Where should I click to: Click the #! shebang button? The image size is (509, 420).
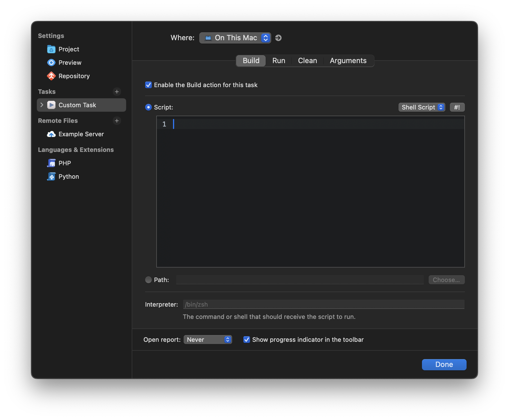coord(457,107)
